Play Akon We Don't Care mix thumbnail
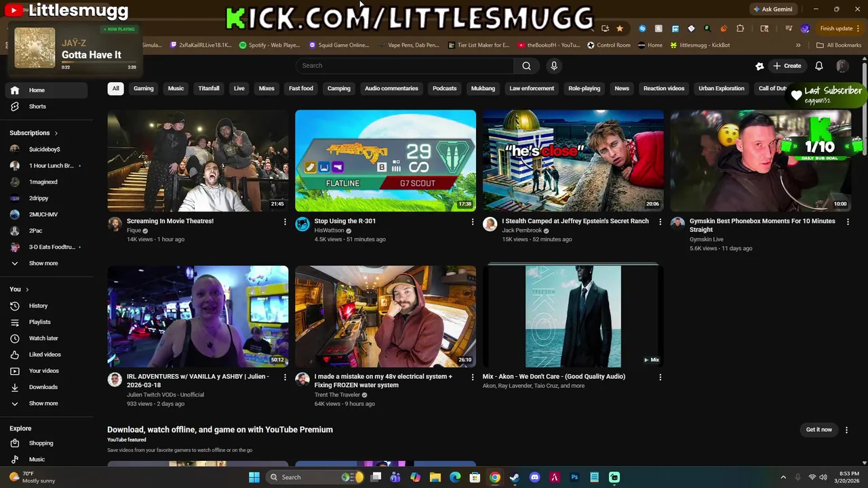This screenshot has width=868, height=488. pos(573,317)
